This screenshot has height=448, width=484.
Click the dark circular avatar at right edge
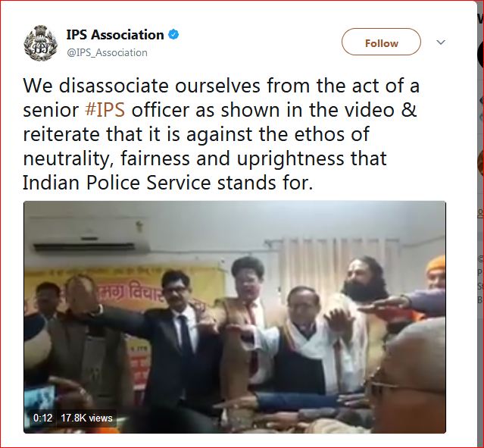coord(481,55)
